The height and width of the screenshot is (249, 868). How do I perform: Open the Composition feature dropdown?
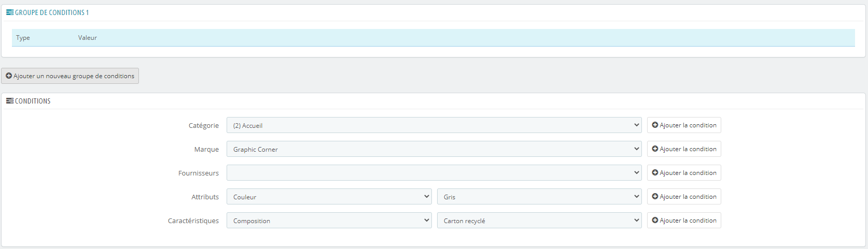point(329,221)
